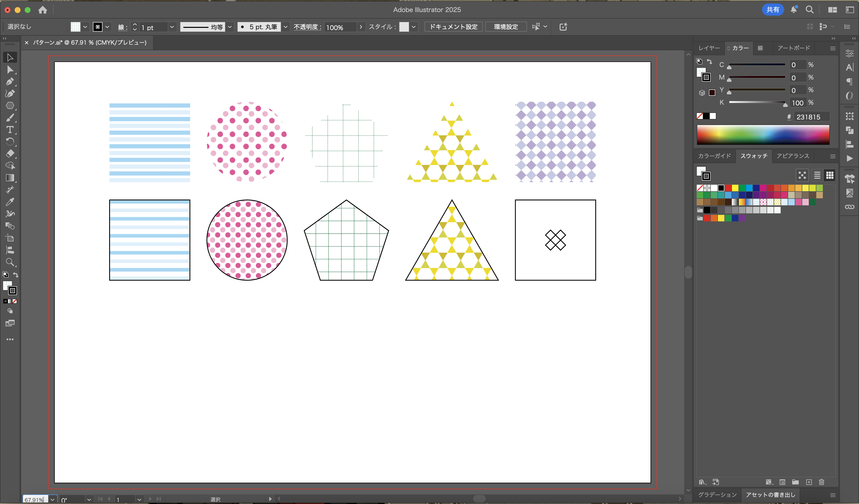This screenshot has width=859, height=504.
Task: Activate stroke box in Color panel
Action: pyautogui.click(x=706, y=78)
